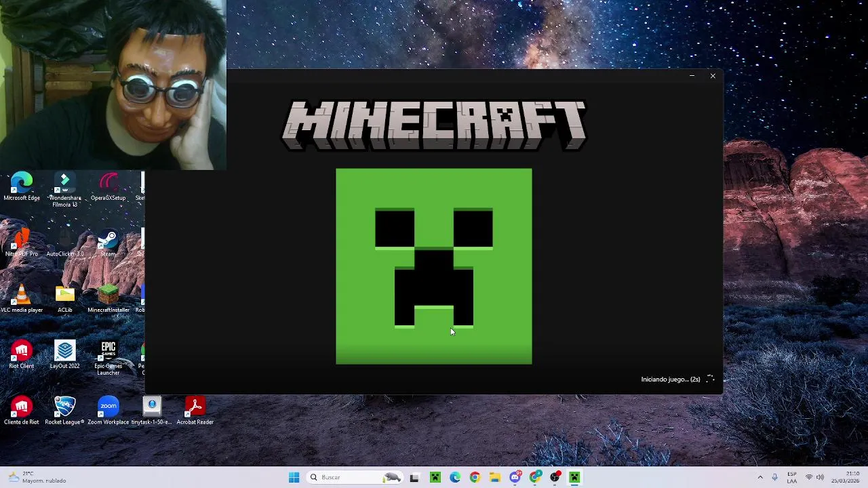Open Nitro PDF Pro desktop shortcut
Image resolution: width=868 pixels, height=488 pixels.
pyautogui.click(x=22, y=243)
